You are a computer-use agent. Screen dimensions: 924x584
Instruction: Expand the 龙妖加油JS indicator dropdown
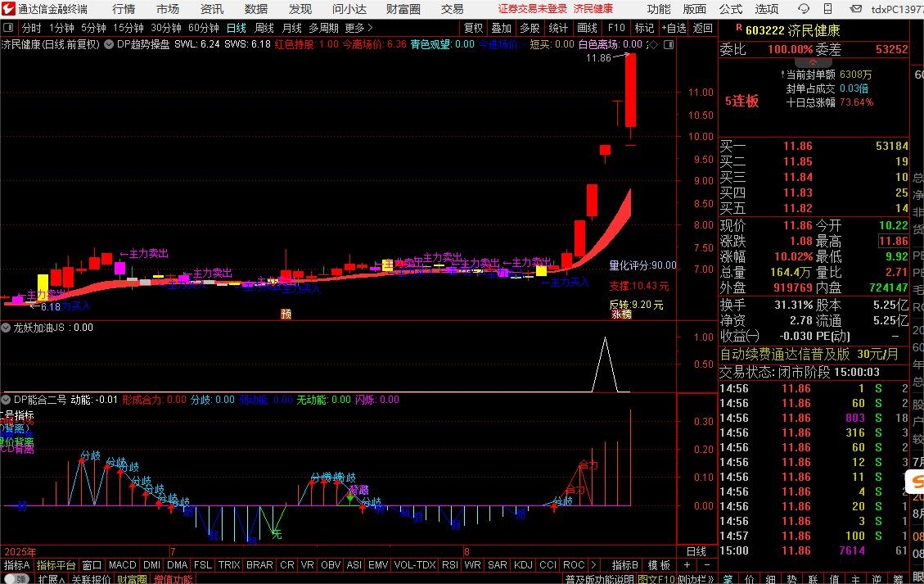[6, 328]
